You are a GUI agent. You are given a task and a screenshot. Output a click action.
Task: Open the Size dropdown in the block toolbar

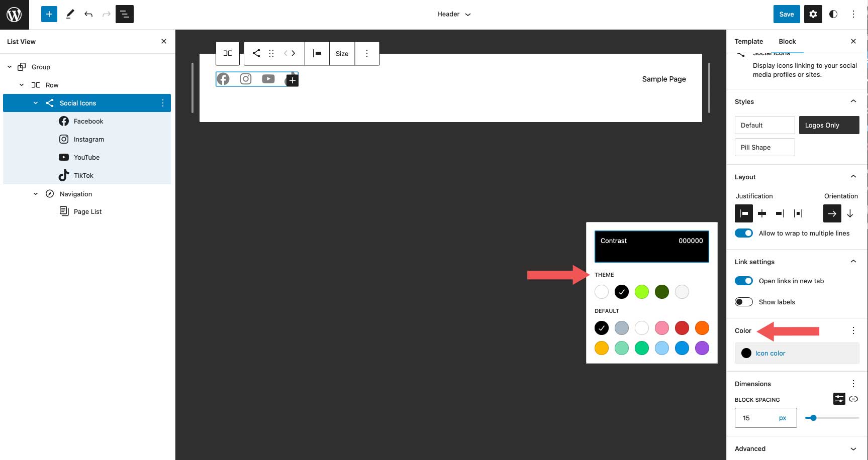(x=342, y=53)
